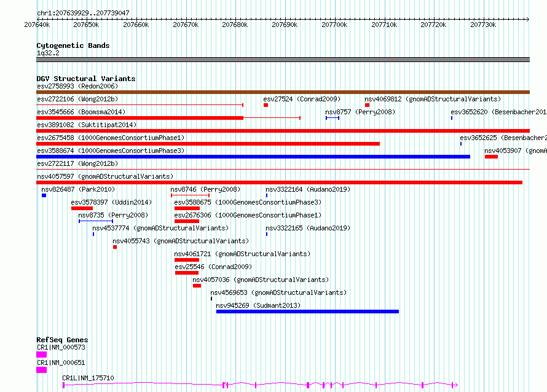Click the esv3578397 Uddin2014 red bar

tap(82, 208)
